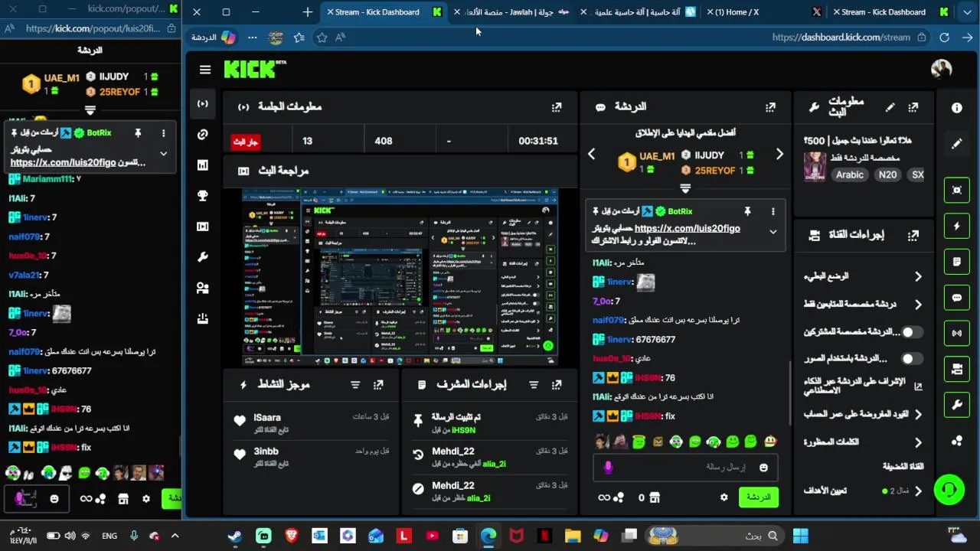The width and height of the screenshot is (980, 551).
Task: Click the pin icon on BotRix pinned message
Action: tap(747, 211)
